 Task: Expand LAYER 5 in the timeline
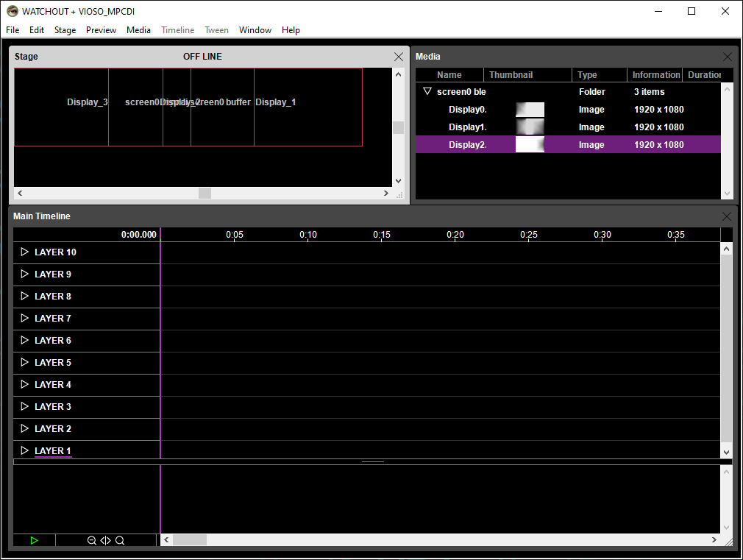pos(24,362)
